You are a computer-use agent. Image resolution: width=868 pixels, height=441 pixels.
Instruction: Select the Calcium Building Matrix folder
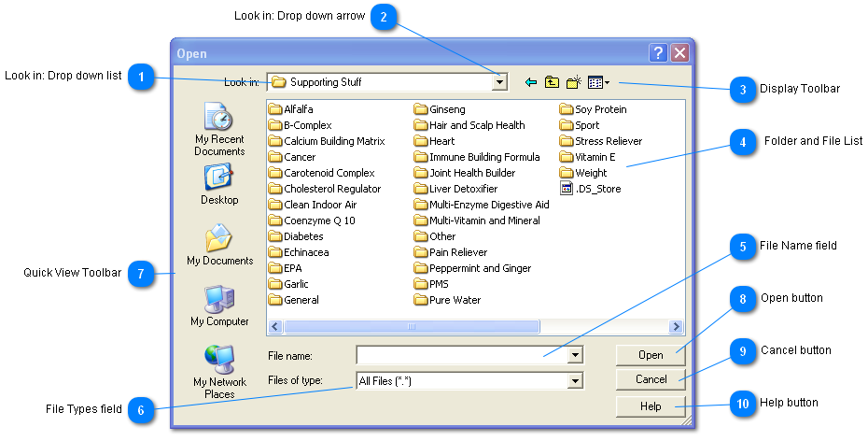(327, 141)
